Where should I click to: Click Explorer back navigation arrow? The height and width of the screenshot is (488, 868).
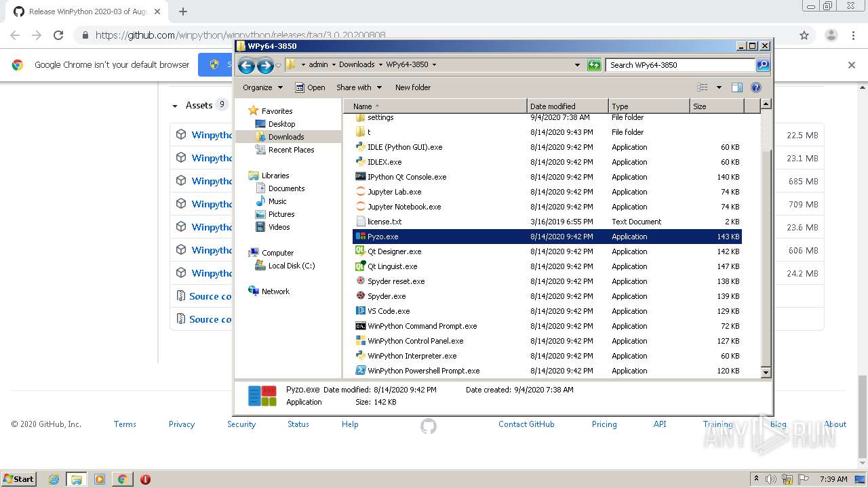[x=247, y=65]
